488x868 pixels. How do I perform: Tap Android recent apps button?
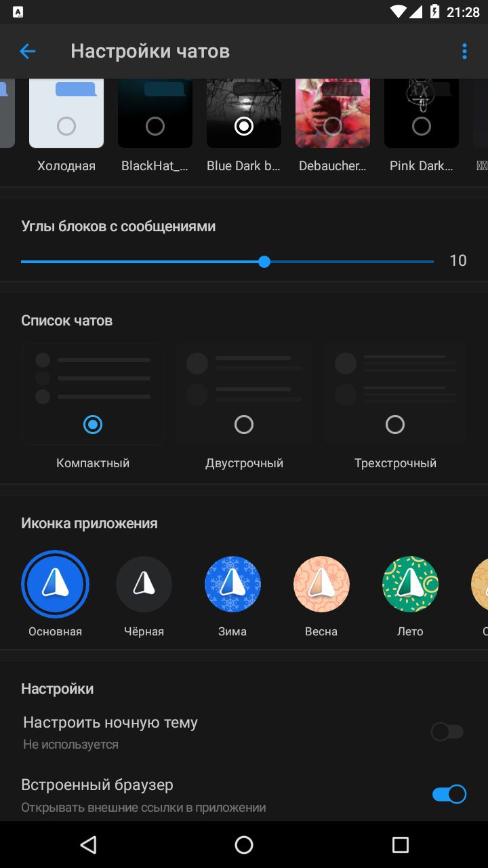coord(400,844)
